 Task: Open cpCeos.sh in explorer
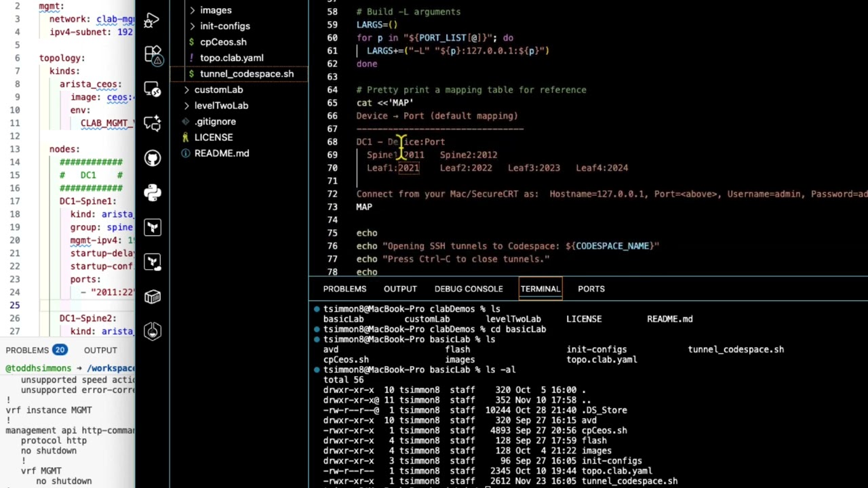coord(223,42)
